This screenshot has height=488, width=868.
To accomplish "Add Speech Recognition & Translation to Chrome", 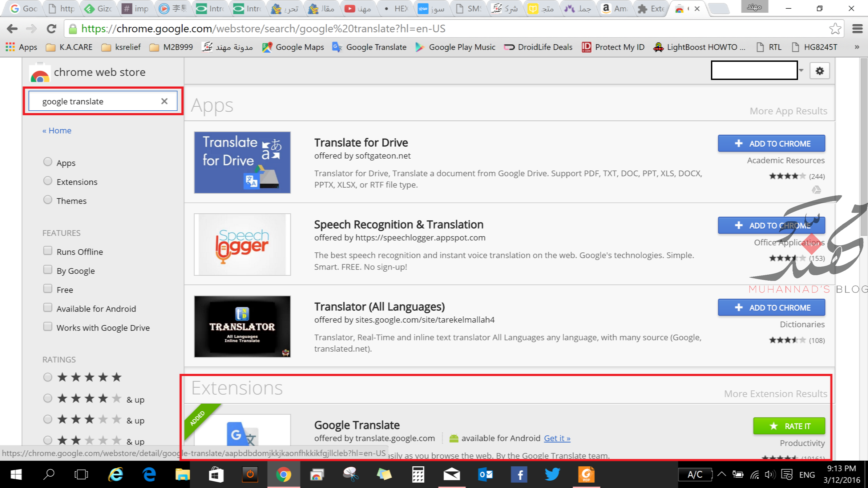I will (772, 225).
